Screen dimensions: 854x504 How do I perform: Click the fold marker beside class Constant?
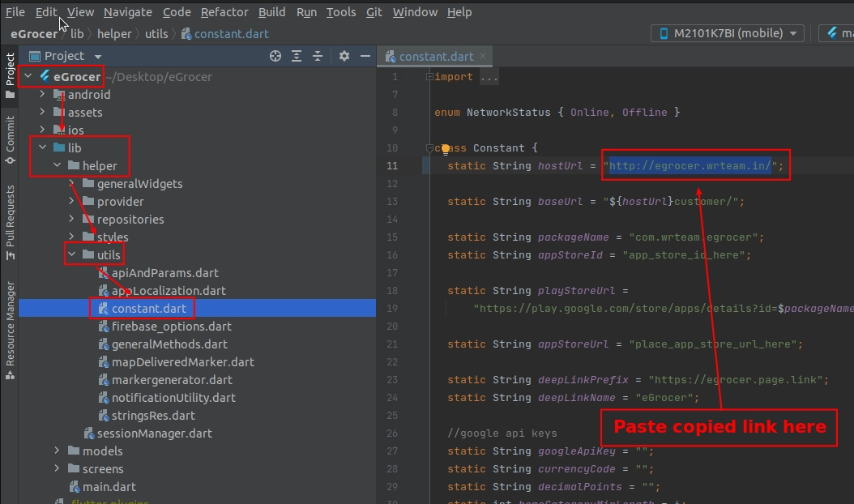tap(429, 147)
